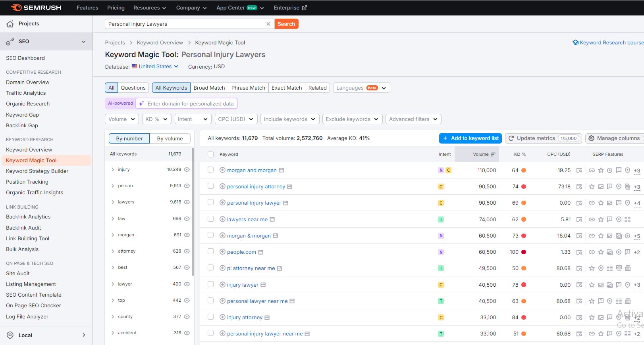Open the Volume filter dropdown
The height and width of the screenshot is (345, 644).
pyautogui.click(x=122, y=119)
